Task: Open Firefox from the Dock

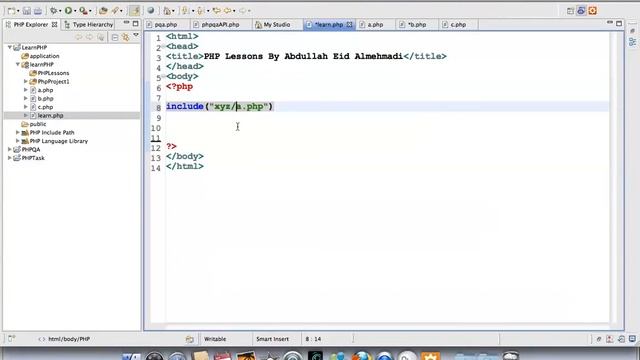Action: coord(362,356)
